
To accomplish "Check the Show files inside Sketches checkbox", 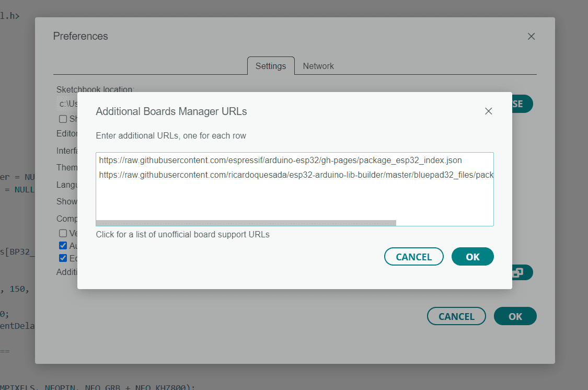I will pyautogui.click(x=63, y=119).
